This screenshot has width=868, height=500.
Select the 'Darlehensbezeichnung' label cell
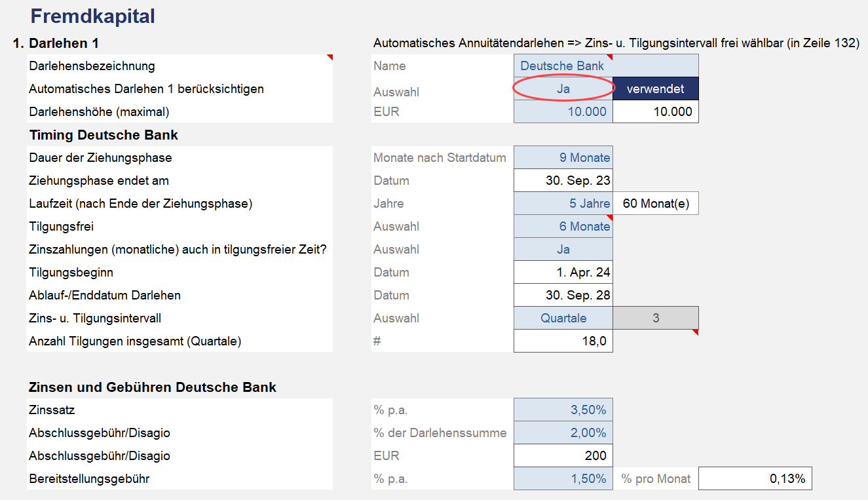coord(179,66)
